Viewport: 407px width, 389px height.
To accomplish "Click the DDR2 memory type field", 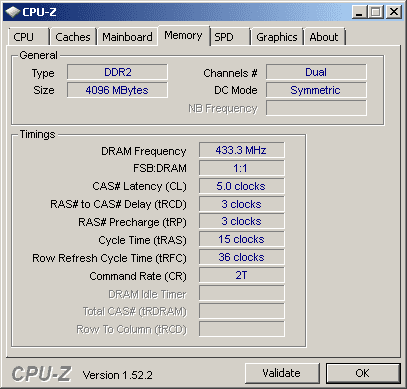I will tap(117, 72).
